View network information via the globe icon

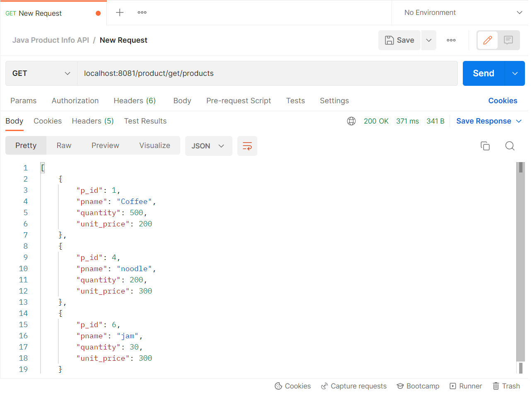pyautogui.click(x=351, y=121)
